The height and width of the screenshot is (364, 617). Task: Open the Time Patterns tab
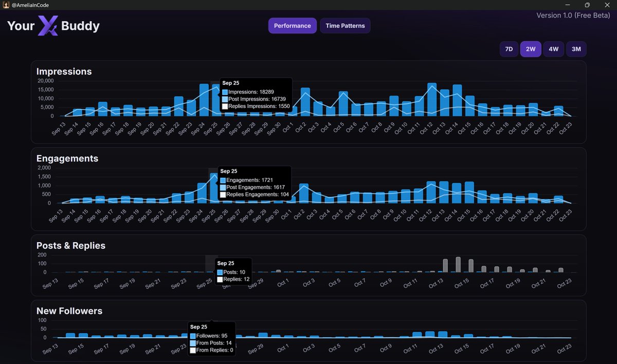345,26
